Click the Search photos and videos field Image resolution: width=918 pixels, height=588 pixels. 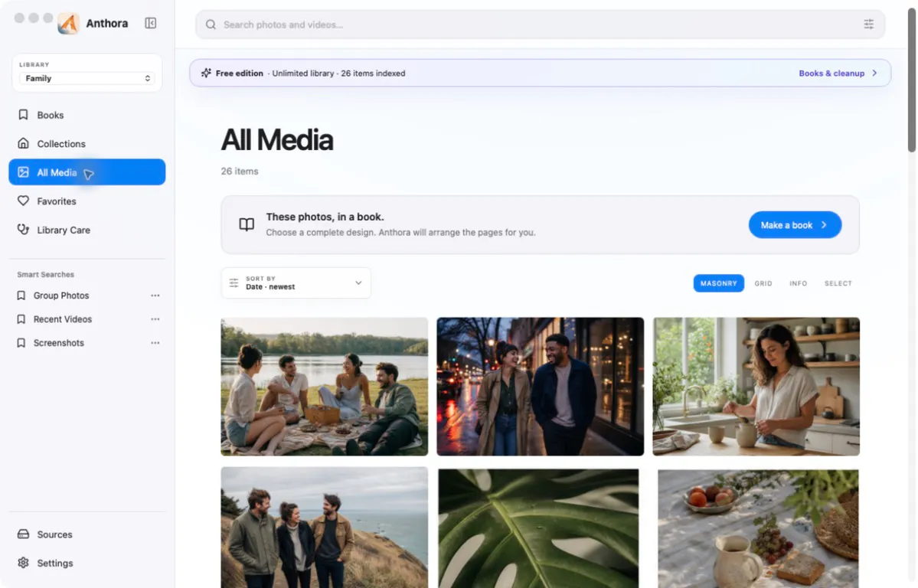[541, 24]
